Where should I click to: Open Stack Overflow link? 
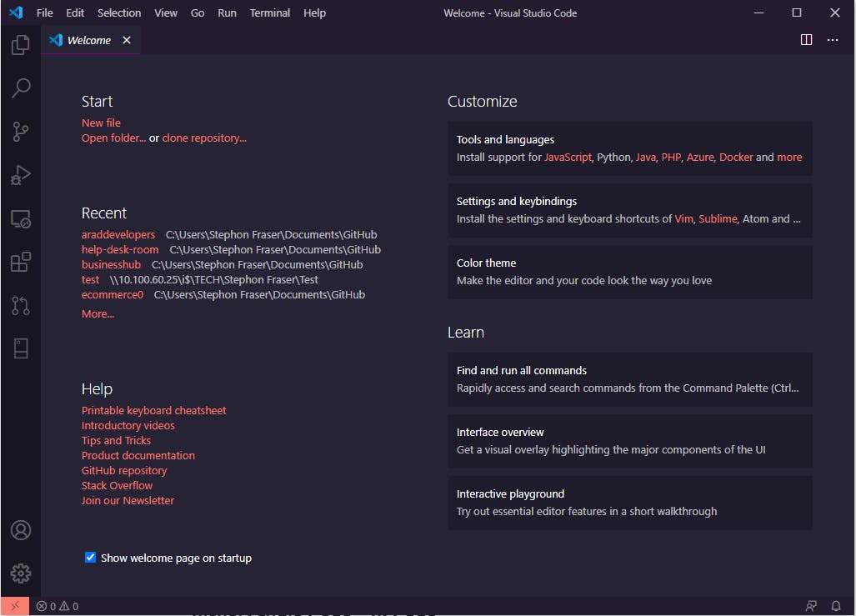pyautogui.click(x=118, y=485)
